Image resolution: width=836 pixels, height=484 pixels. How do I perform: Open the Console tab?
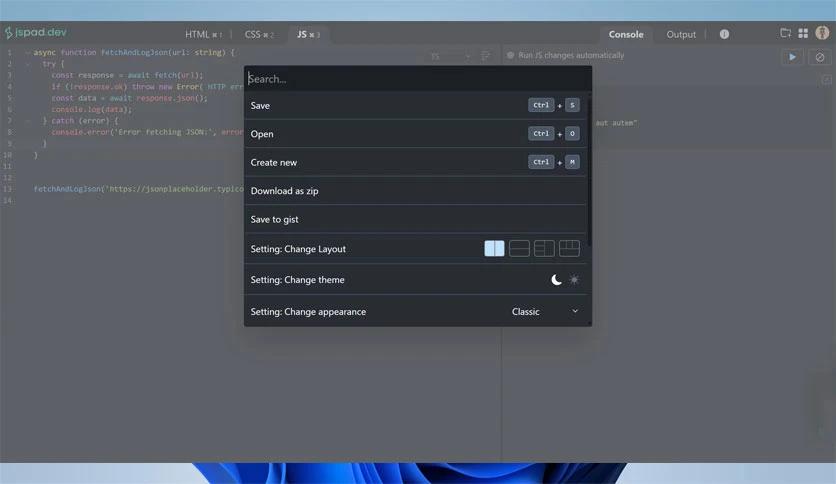point(626,34)
